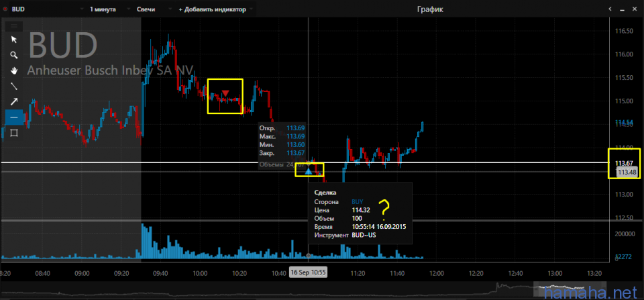Screen dimensions: 644x300
Task: Click the 114.32 price in trade tooltip
Action: (361, 210)
